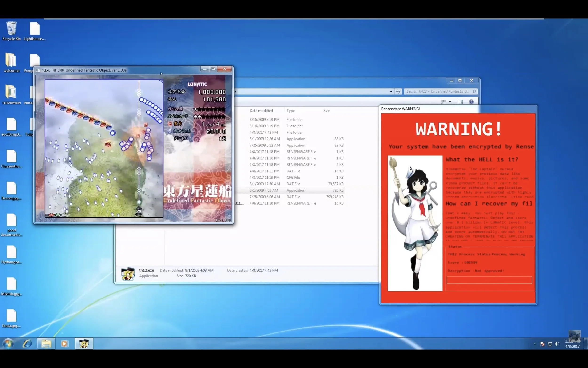The image size is (588, 368).
Task: Select the Jellyfish.jpg file icon
Action: pyautogui.click(x=11, y=286)
